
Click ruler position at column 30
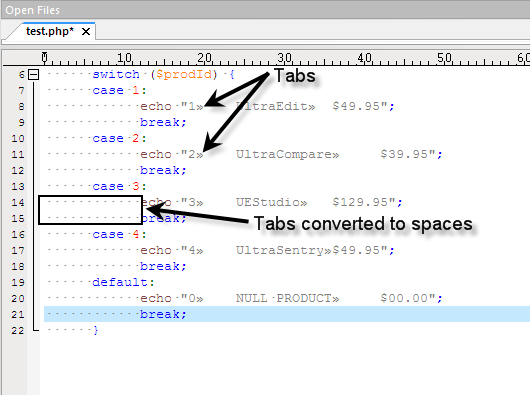tap(285, 58)
